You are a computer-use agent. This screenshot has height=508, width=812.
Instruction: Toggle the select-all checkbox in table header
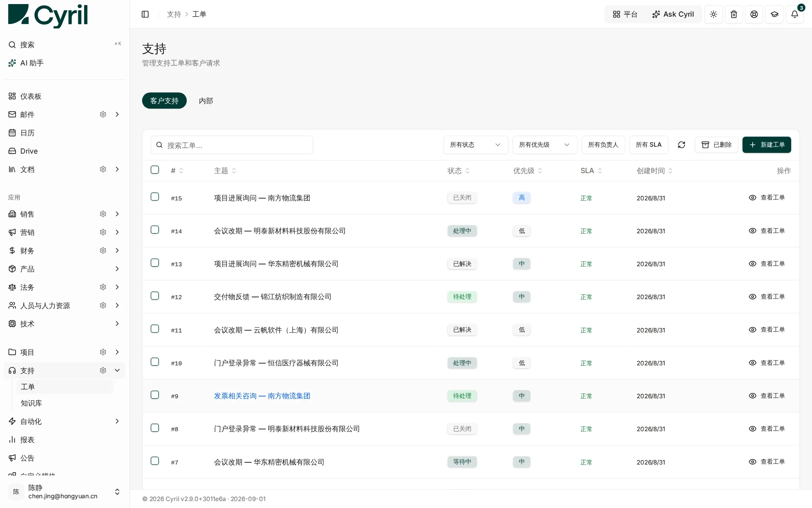tap(155, 170)
